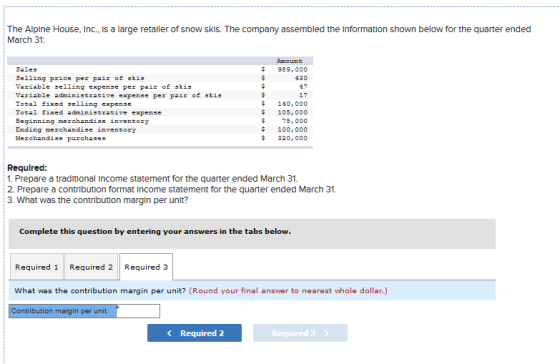The height and width of the screenshot is (364, 560).
Task: Click the Sales row in the data table
Action: pos(160,69)
